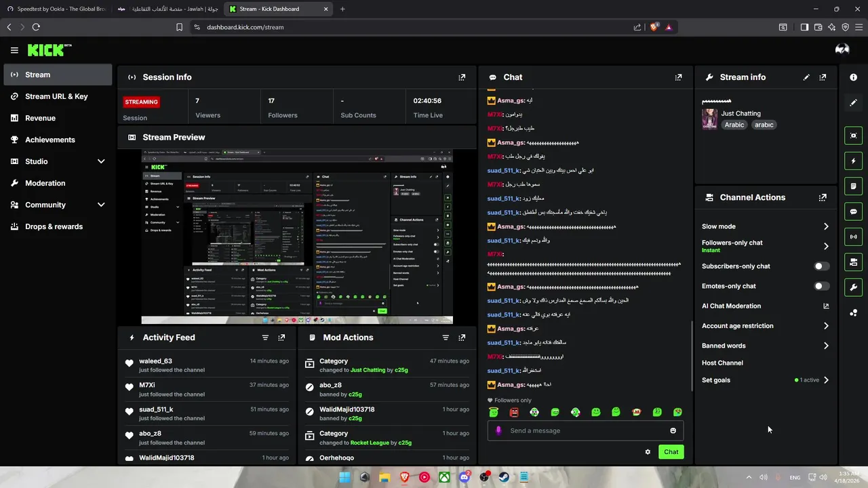Screen dimensions: 868x488
Task: Click the profile avatar at the top right
Action: coord(842,49)
